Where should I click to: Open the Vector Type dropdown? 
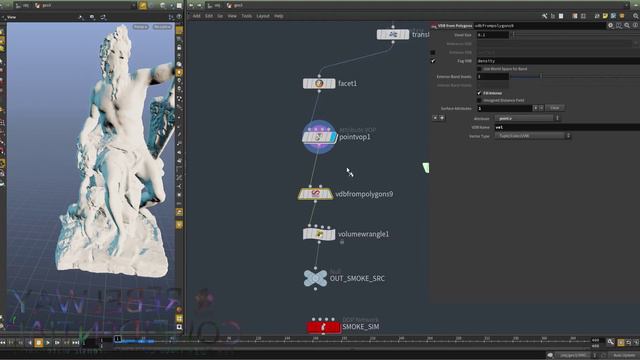(533, 136)
